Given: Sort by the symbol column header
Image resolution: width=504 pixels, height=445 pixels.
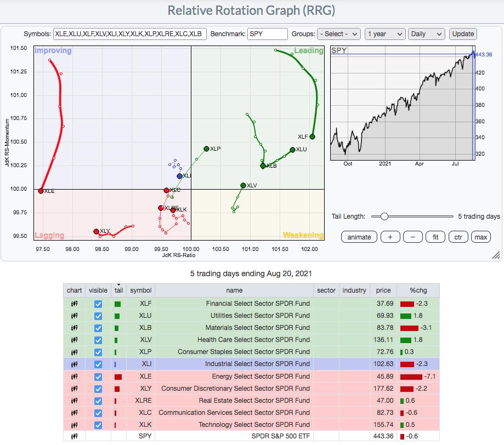Looking at the screenshot, I should [x=141, y=290].
